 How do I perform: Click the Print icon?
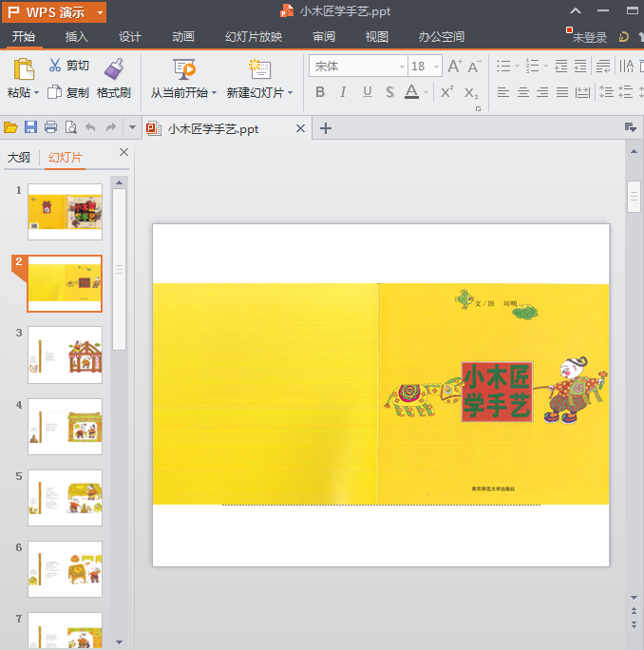point(51,127)
